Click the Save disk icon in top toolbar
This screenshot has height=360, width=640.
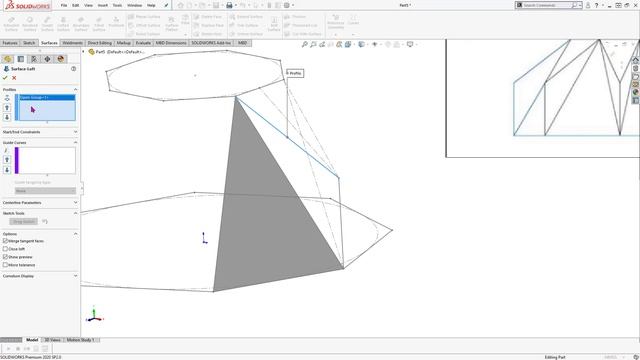pos(216,5)
